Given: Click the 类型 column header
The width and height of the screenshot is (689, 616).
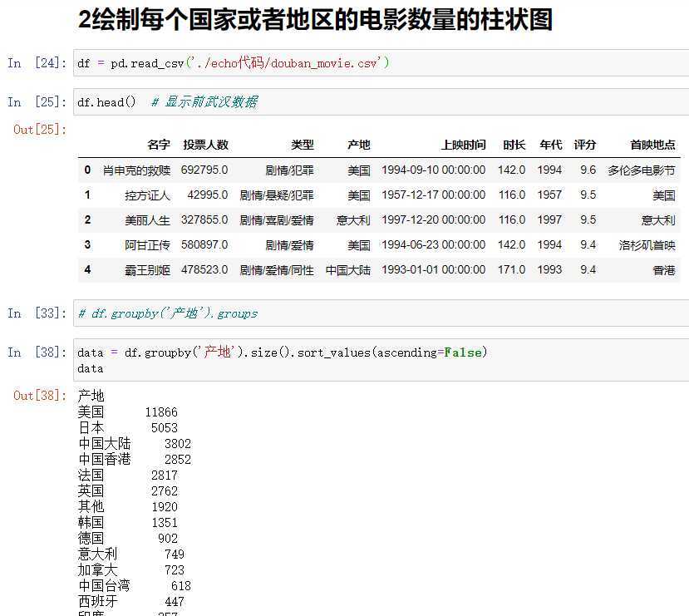Looking at the screenshot, I should coord(303,145).
